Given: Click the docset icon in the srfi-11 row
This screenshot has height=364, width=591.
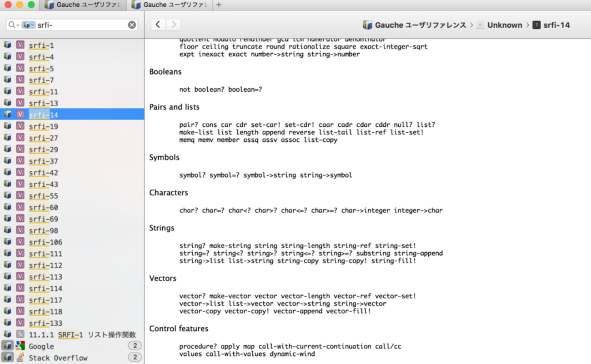Looking at the screenshot, I should click(7, 91).
